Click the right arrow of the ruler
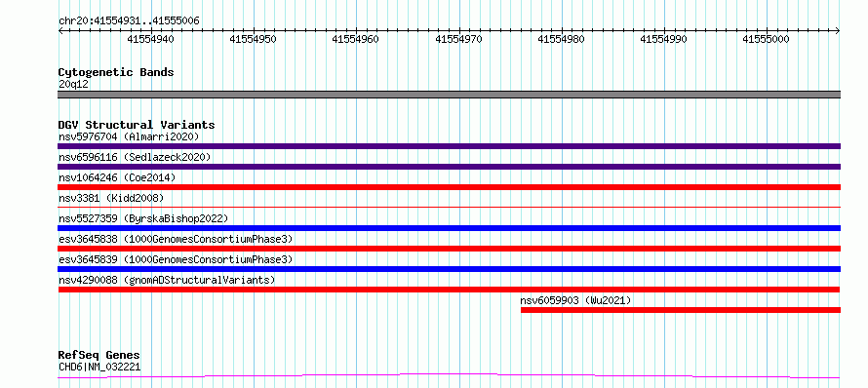Screen dimensions: 868x388 837,31
